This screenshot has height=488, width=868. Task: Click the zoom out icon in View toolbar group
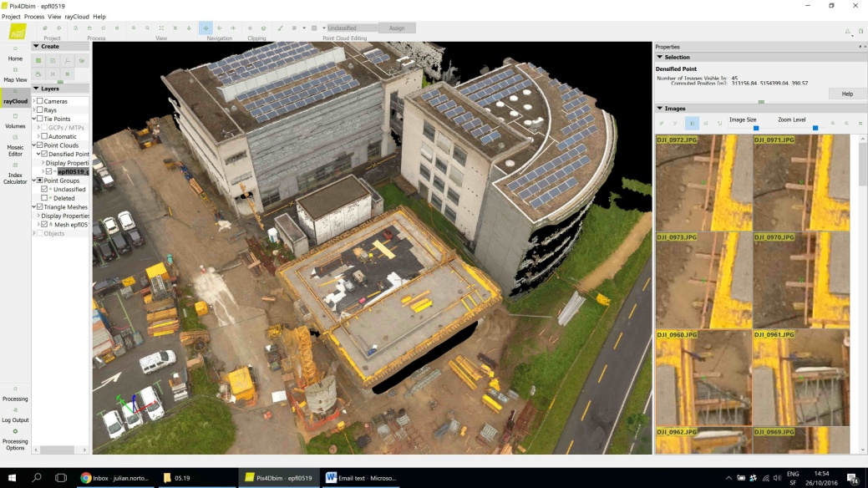(x=147, y=28)
